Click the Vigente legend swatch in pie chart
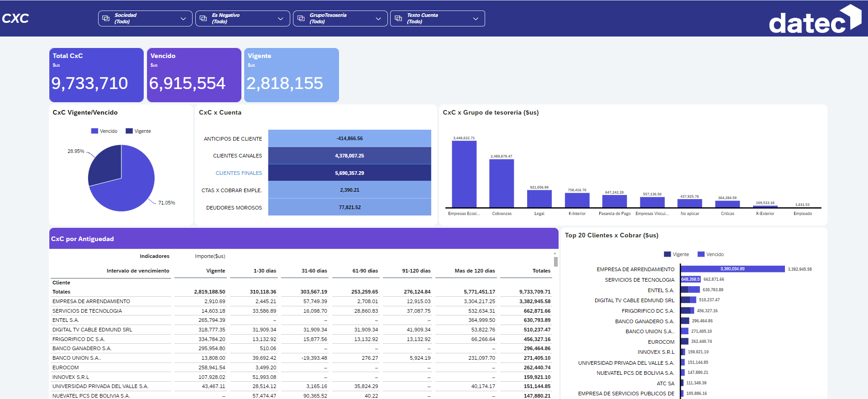 tap(129, 131)
